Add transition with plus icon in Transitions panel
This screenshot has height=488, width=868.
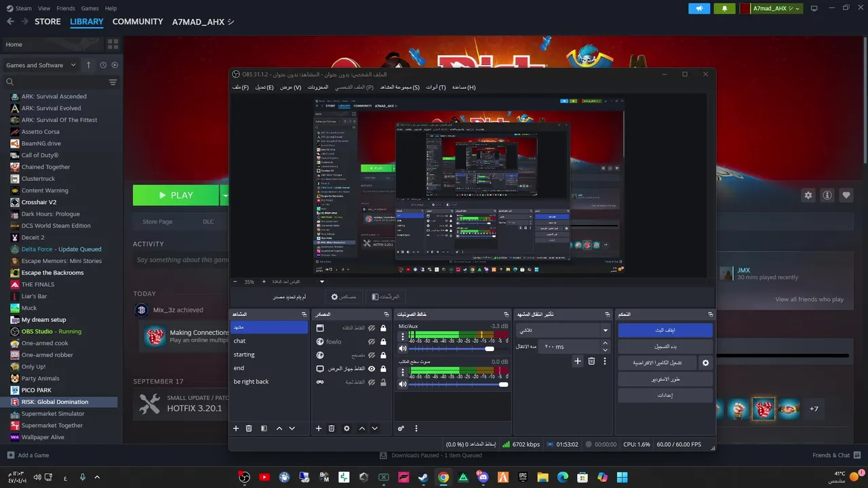pos(578,361)
